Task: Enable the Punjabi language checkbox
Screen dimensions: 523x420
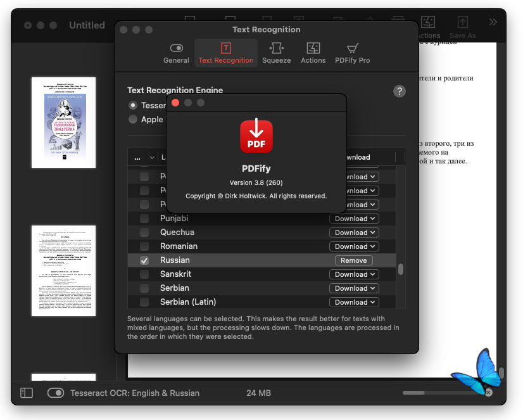Action: (144, 219)
